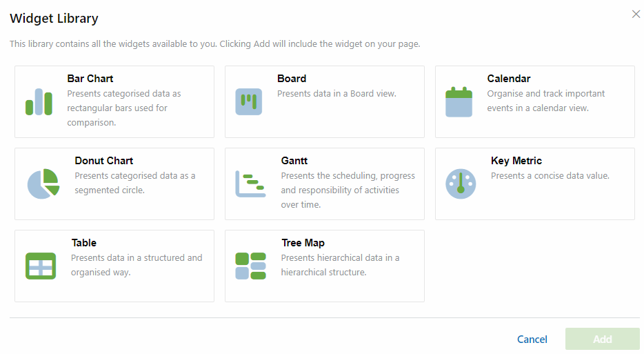Pick the Board widget title
The width and height of the screenshot is (644, 354).
[x=292, y=79]
